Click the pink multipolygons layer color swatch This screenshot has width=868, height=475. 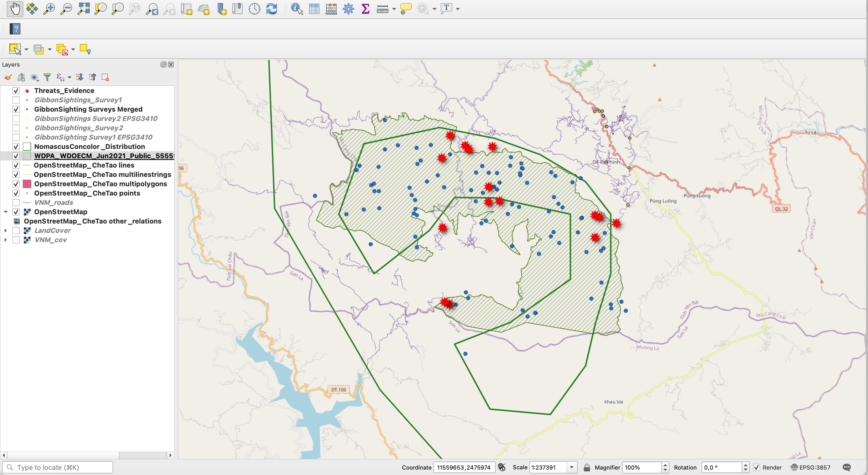click(27, 184)
